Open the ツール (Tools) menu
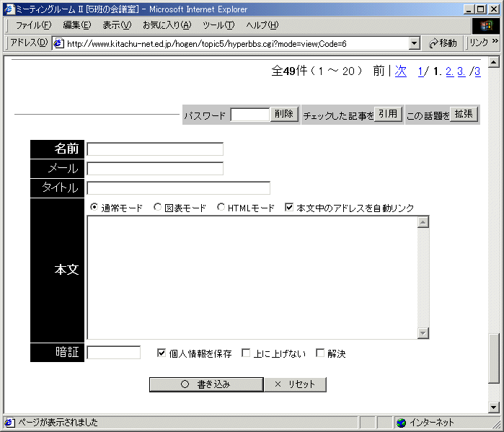This screenshot has width=504, height=432. [218, 25]
